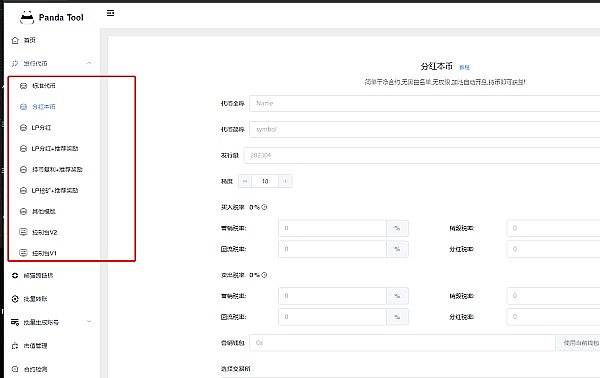Click the icon beside 标准代币

tap(23, 86)
